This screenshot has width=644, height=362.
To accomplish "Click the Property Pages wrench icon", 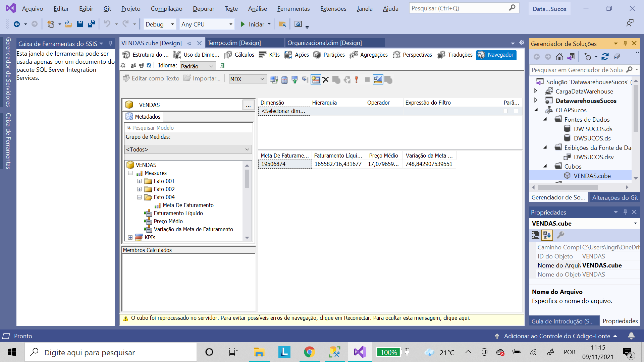I will 560,235.
